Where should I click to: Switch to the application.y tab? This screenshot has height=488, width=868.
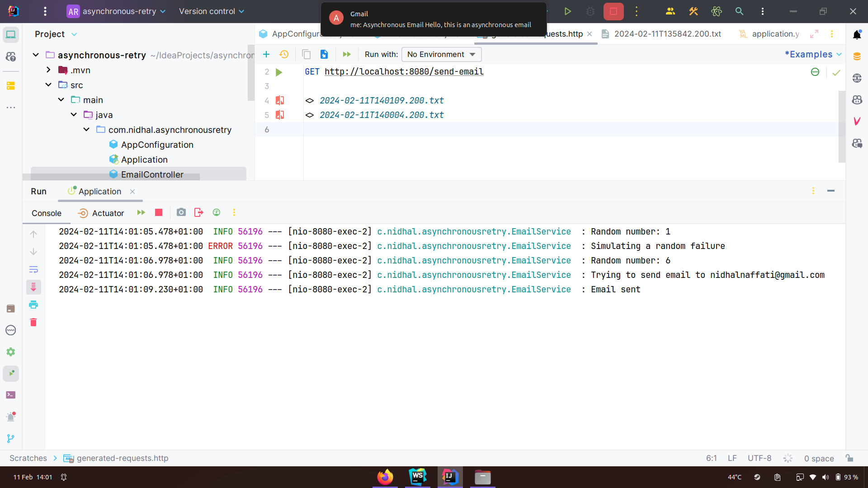(775, 34)
